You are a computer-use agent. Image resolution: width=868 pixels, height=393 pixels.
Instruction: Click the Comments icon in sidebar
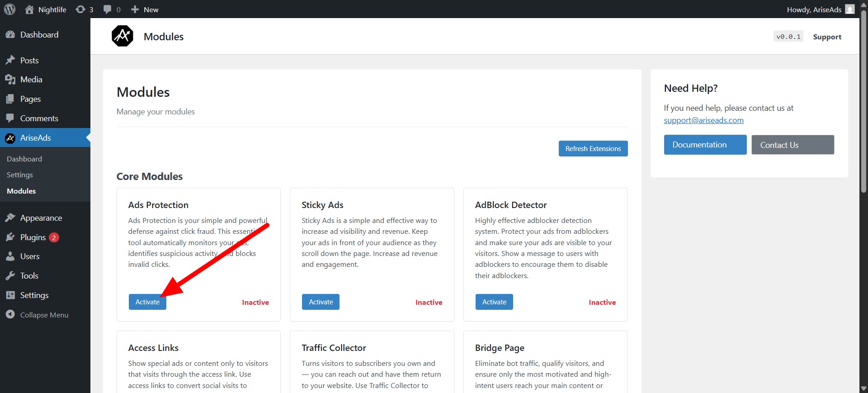tap(10, 118)
